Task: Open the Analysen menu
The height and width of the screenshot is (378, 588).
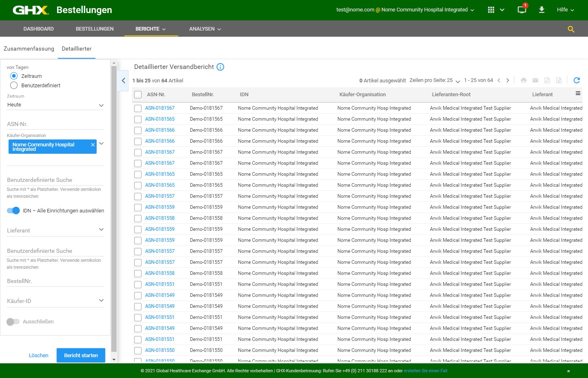Action: tap(205, 29)
